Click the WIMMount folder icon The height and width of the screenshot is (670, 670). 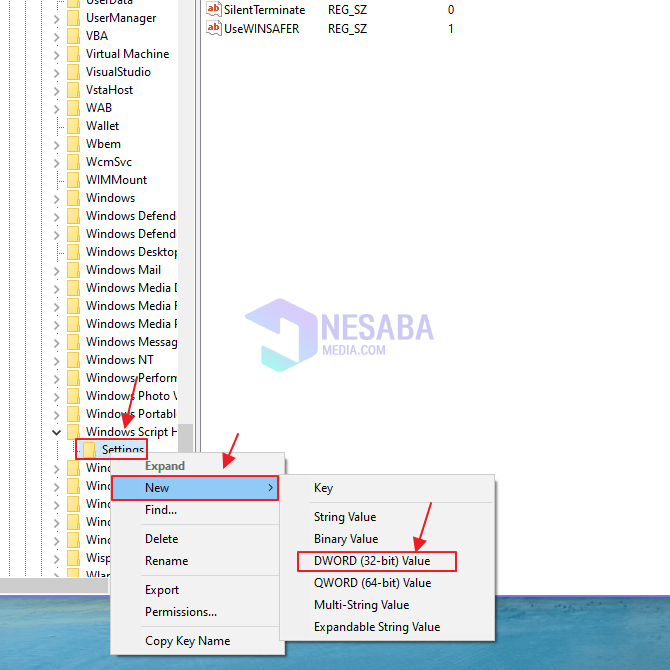coord(73,180)
